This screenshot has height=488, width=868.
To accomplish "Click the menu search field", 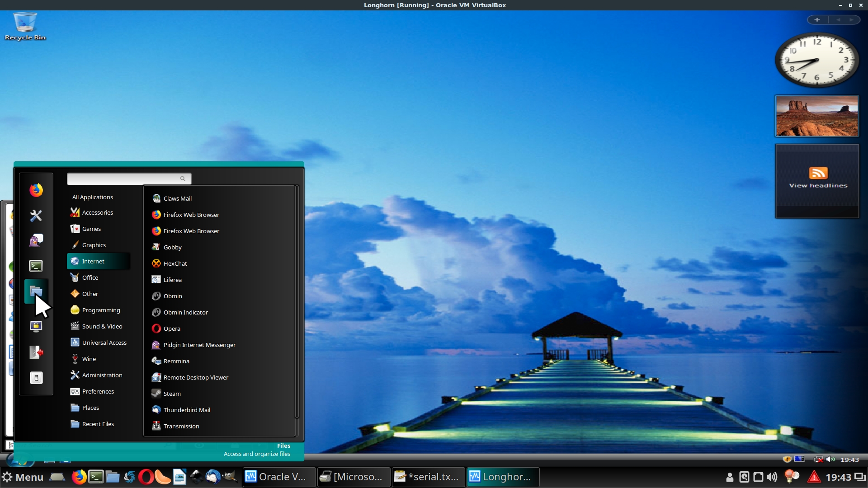I will click(x=124, y=179).
